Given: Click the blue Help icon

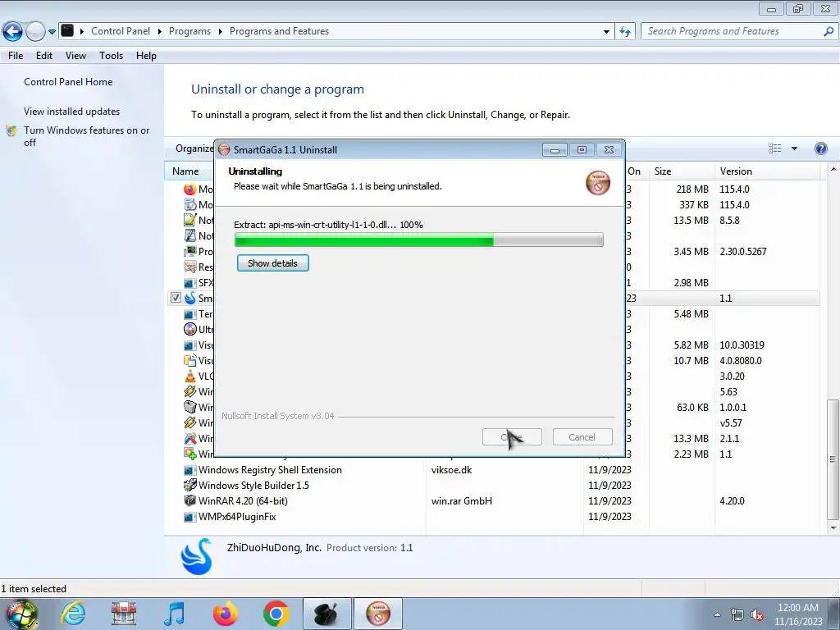Looking at the screenshot, I should click(820, 148).
